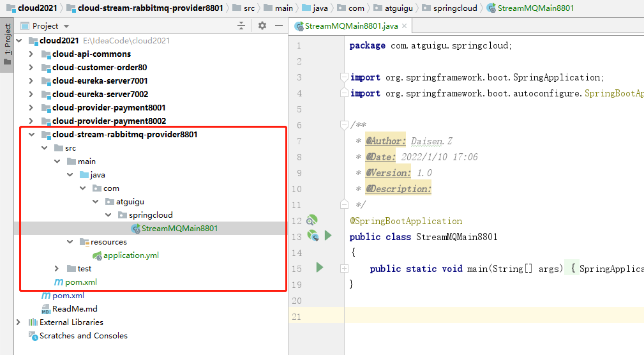Expand the folded main method on line 15

pos(344,269)
